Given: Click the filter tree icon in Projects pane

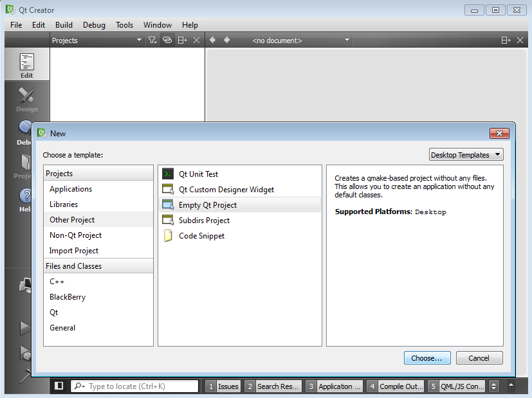Looking at the screenshot, I should coord(152,41).
